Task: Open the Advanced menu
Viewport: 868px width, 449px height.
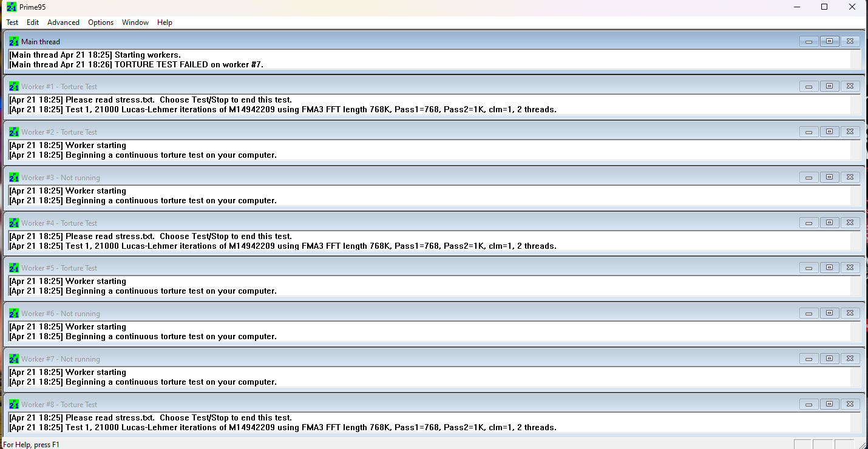Action: coord(63,22)
